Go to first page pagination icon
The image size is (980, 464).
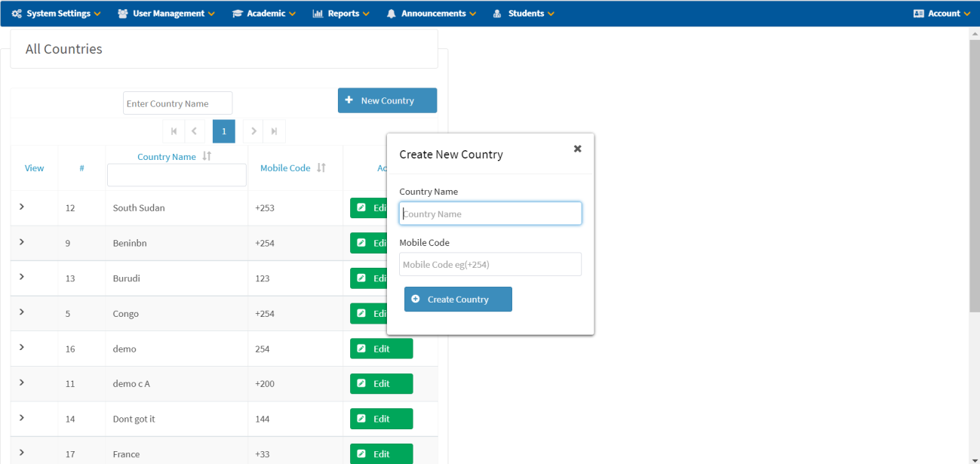174,131
